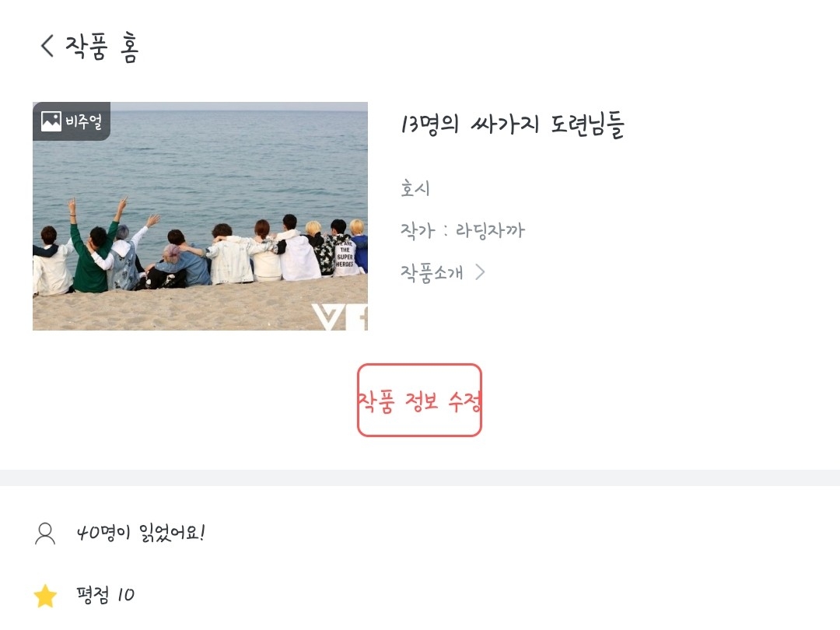Click the 평점 10 rating text
This screenshot has height=630, width=840.
tap(105, 595)
